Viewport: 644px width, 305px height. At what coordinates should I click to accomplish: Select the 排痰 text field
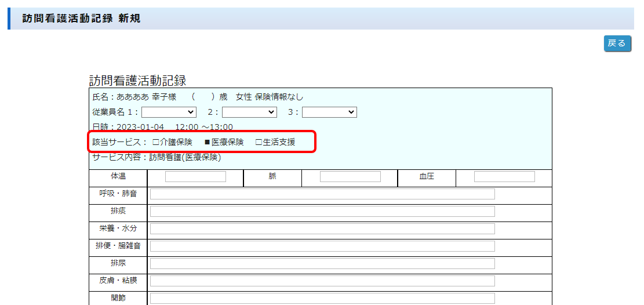(322, 212)
